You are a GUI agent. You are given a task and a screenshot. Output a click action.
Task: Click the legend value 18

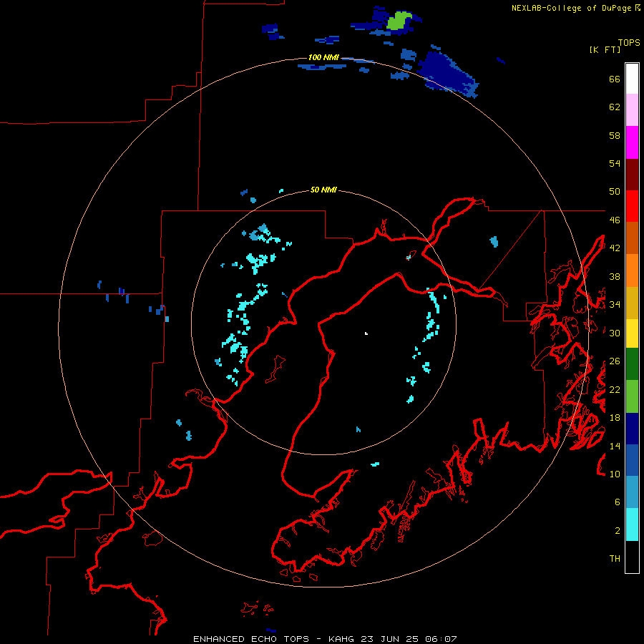point(615,417)
